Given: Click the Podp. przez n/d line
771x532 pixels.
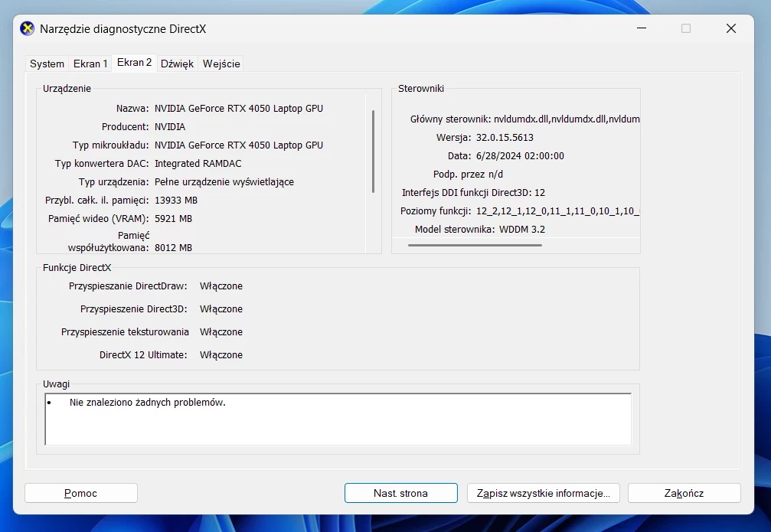Looking at the screenshot, I should pos(468,175).
